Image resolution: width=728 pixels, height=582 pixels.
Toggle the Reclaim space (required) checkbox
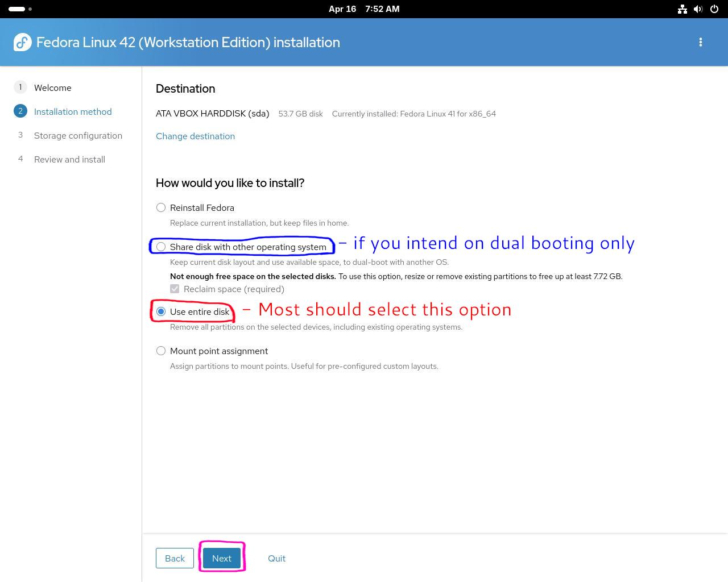pyautogui.click(x=175, y=289)
